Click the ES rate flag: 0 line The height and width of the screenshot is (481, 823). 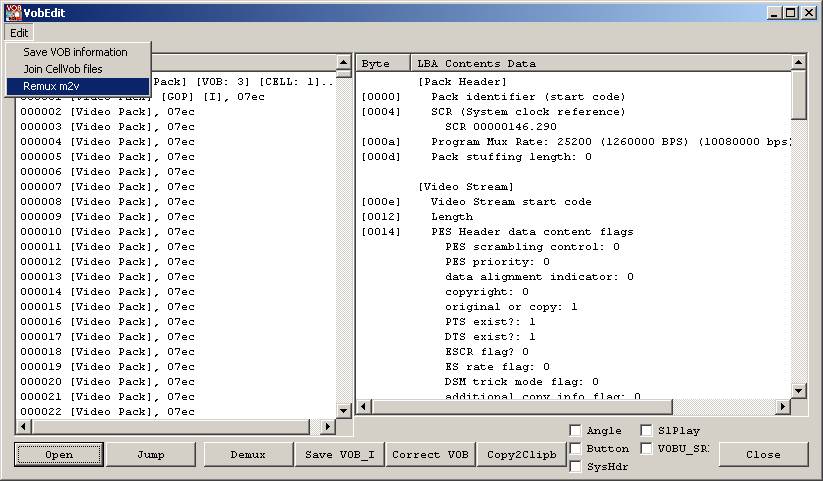click(498, 367)
